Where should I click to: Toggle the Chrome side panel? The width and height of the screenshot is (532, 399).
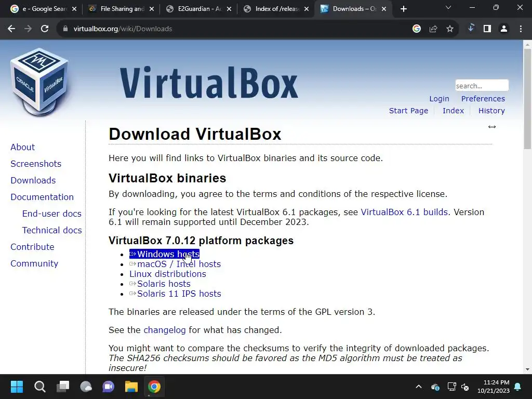[x=487, y=29]
